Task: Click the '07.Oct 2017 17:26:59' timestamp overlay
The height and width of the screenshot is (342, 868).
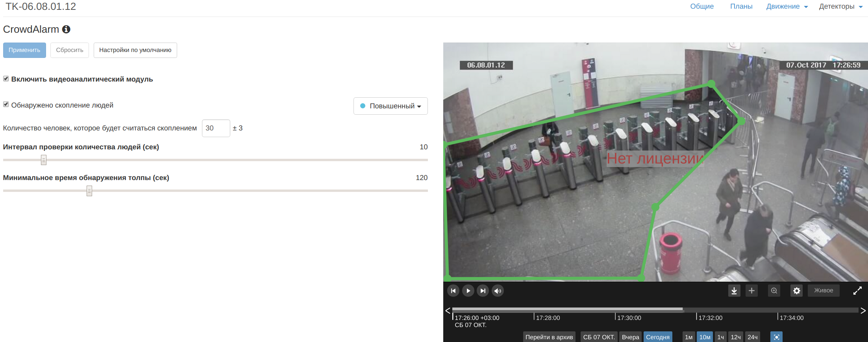Action: tap(824, 65)
